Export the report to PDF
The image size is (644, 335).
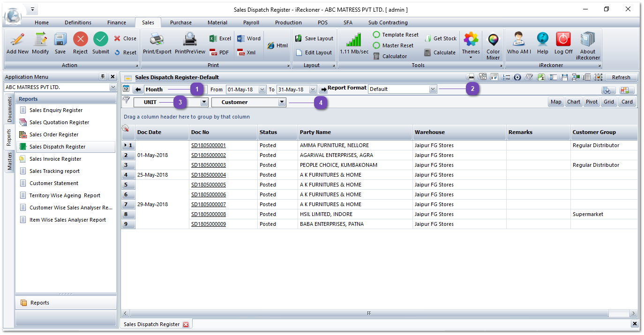[219, 52]
